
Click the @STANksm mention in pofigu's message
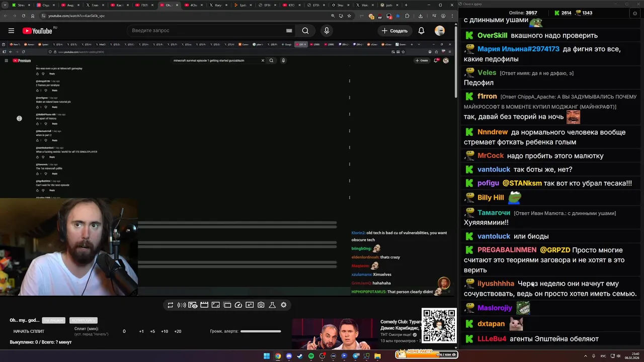522,183
